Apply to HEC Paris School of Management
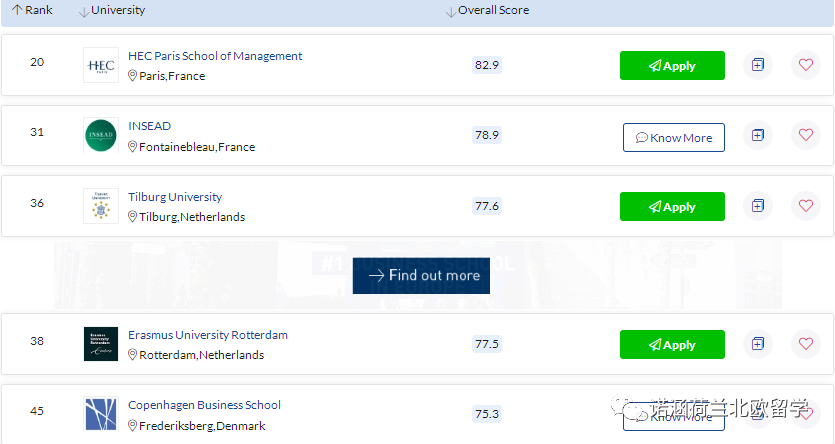835x444 pixels. (672, 66)
